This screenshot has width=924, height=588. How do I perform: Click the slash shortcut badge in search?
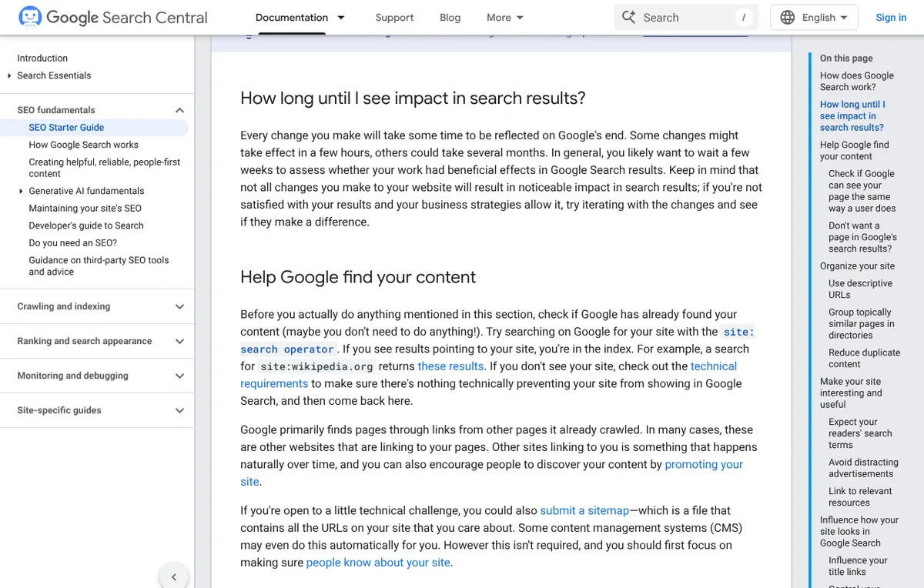[x=744, y=17]
